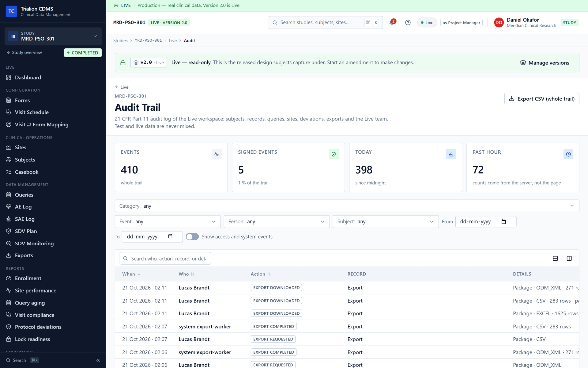Click Export CSV (whole trail) button
The width and height of the screenshot is (588, 368).
pos(541,99)
